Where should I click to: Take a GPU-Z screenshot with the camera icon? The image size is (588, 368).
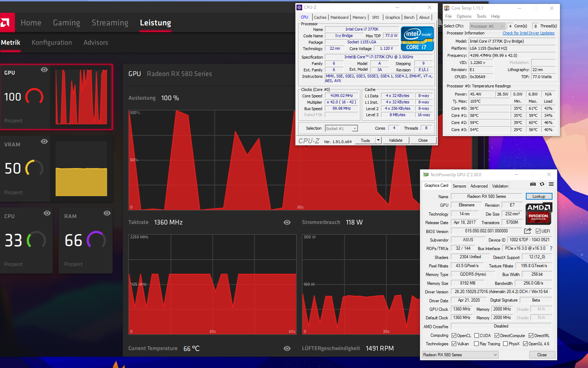533,184
